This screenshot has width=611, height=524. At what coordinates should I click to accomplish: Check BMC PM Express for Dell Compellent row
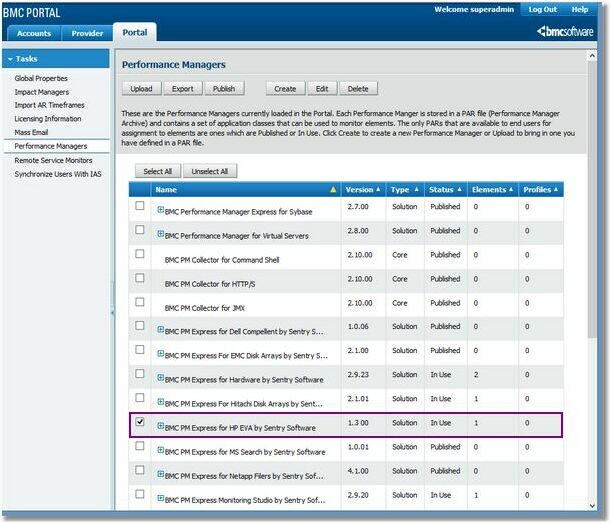(140, 326)
